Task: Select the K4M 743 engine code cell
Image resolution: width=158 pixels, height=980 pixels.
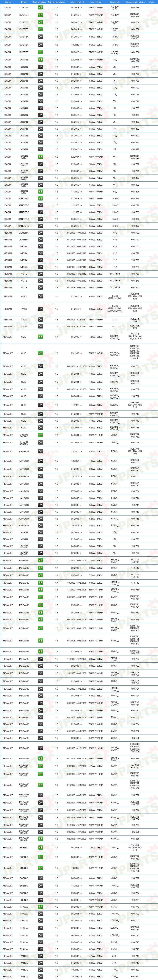Action: (135, 907)
